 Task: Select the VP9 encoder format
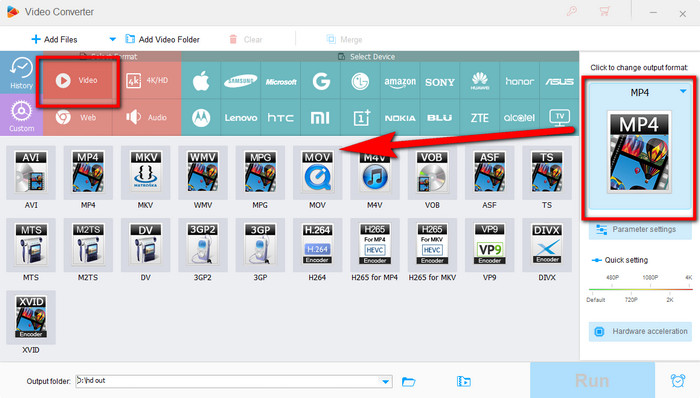click(x=489, y=245)
